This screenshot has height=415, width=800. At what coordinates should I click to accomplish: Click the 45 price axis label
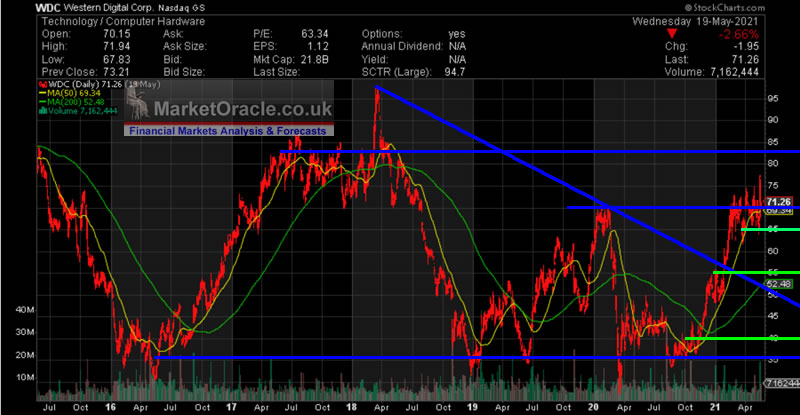point(773,316)
